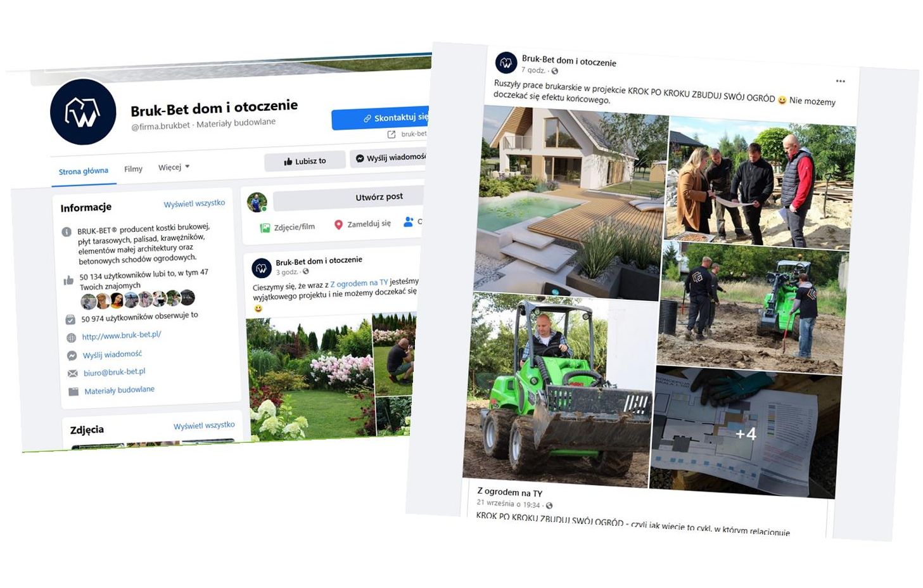Viewport: 923px width, 588px height.
Task: Expand the Więcej dropdown menu
Action: tap(174, 167)
